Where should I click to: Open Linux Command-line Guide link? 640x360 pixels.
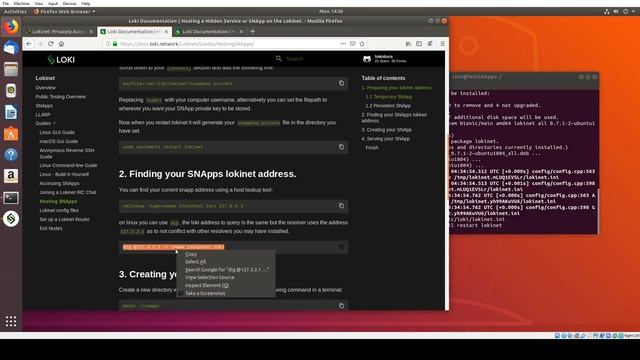pos(68,165)
